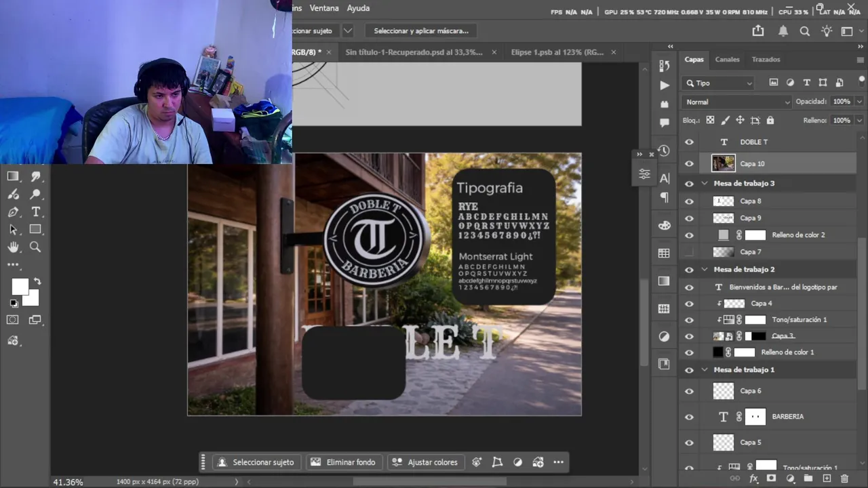
Task: Open the Swatches grid panel icon
Action: pos(664,253)
